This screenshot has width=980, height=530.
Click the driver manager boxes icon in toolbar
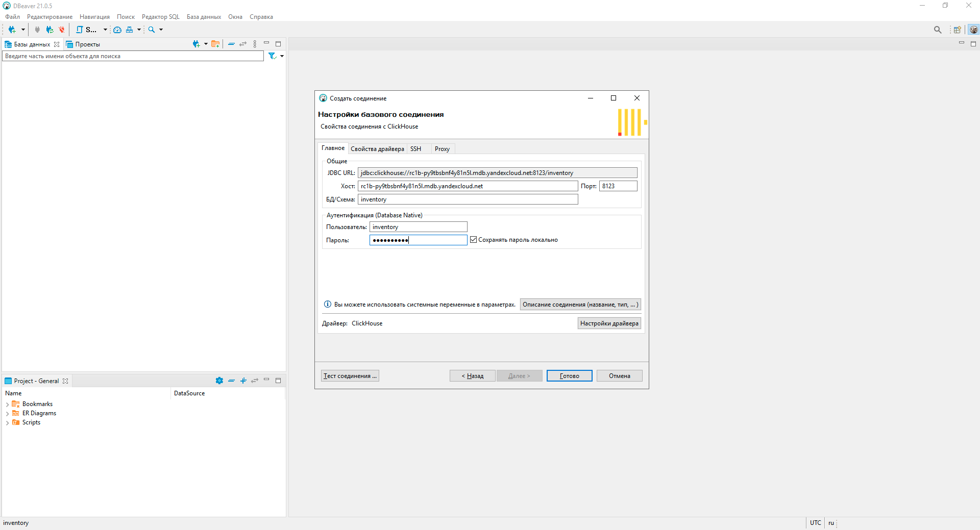(130, 30)
